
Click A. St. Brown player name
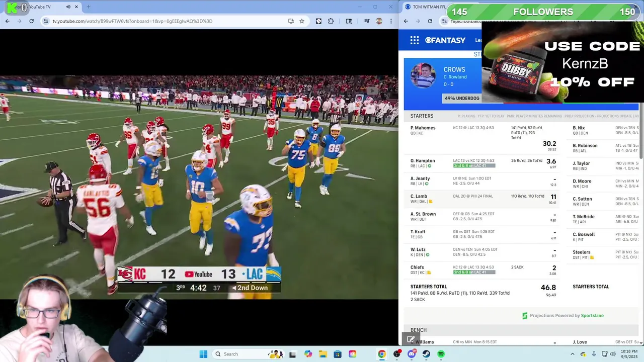423,214
